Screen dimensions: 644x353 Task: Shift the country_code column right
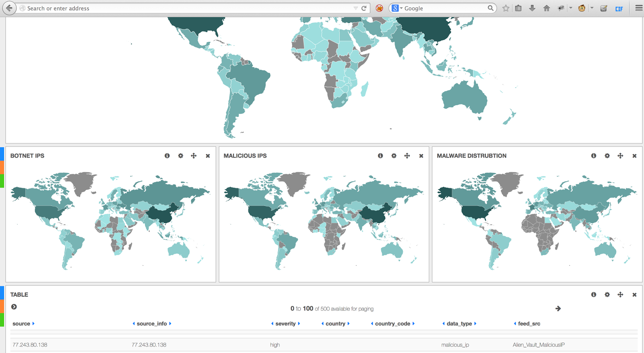(x=413, y=324)
